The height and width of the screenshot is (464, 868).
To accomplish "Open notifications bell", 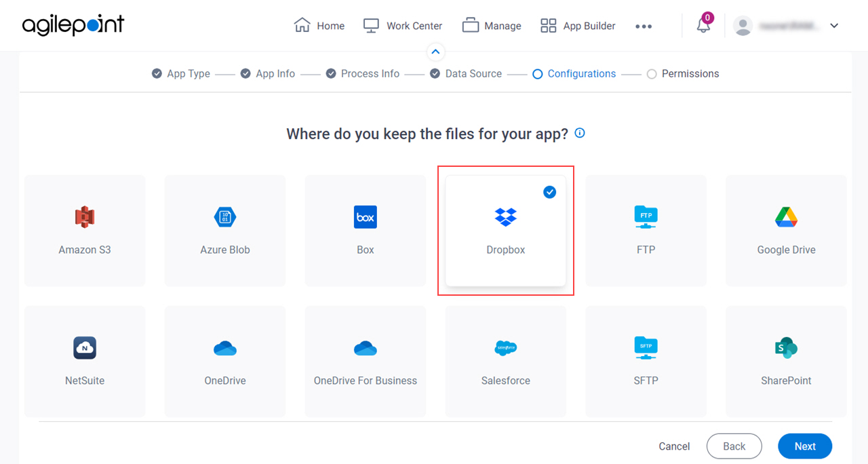I will [703, 26].
